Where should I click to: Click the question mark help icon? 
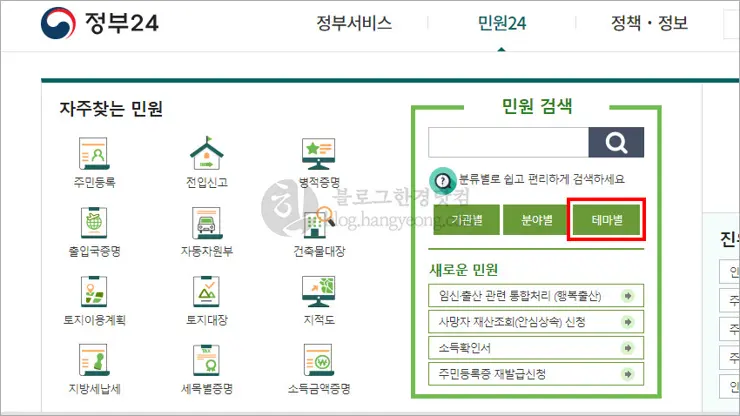click(x=442, y=180)
